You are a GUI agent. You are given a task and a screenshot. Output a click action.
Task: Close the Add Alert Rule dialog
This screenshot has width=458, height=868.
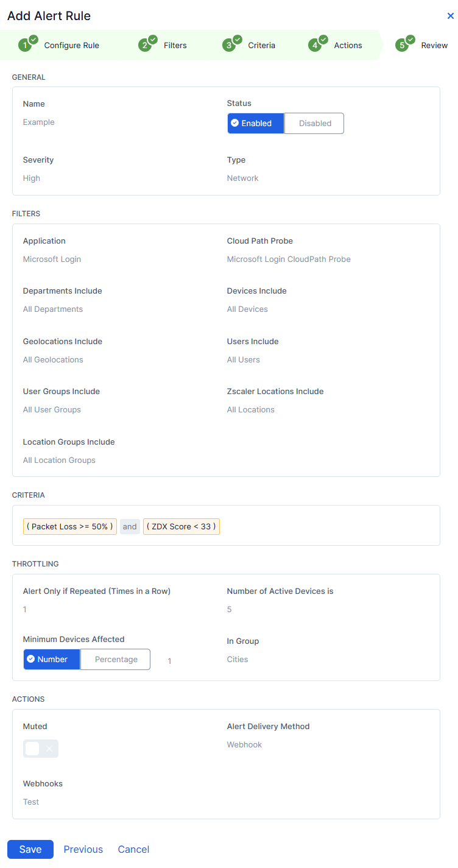[451, 16]
